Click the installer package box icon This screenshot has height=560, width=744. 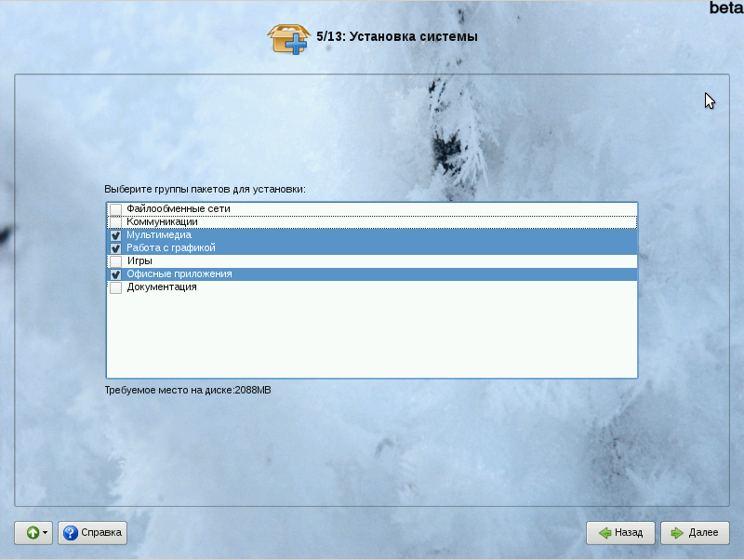(x=286, y=38)
